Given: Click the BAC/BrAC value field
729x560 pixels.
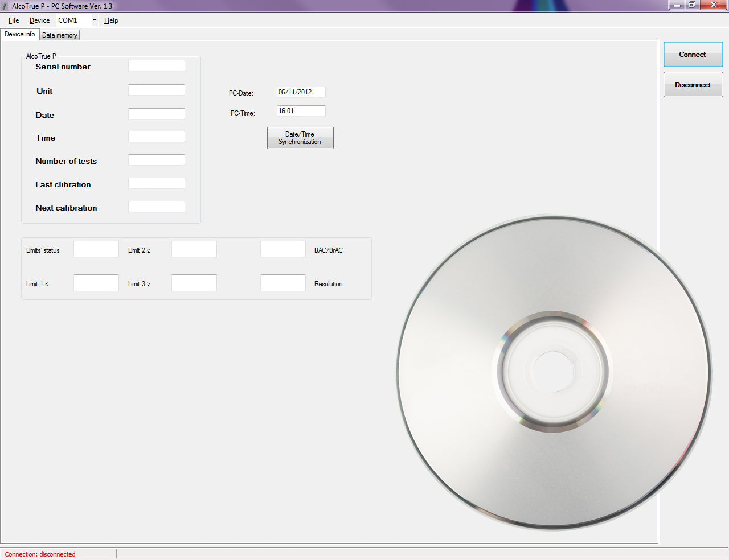Looking at the screenshot, I should tap(283, 249).
